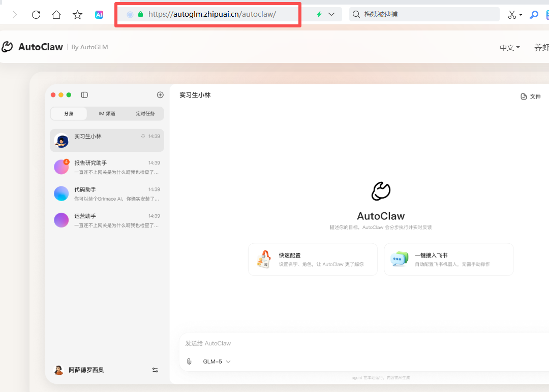Click the blue magnifier search icon

coord(534,15)
